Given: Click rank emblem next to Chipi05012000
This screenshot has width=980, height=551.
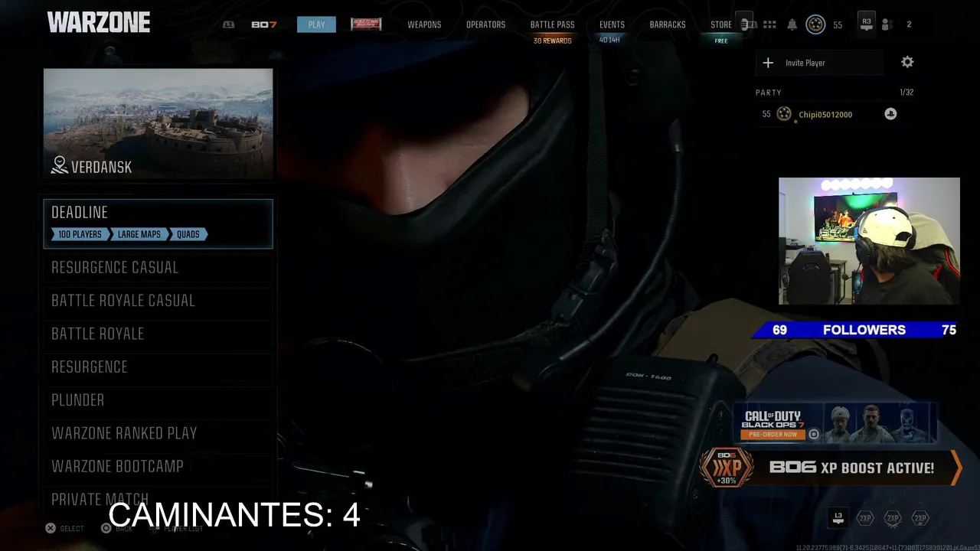Looking at the screenshot, I should click(x=784, y=114).
